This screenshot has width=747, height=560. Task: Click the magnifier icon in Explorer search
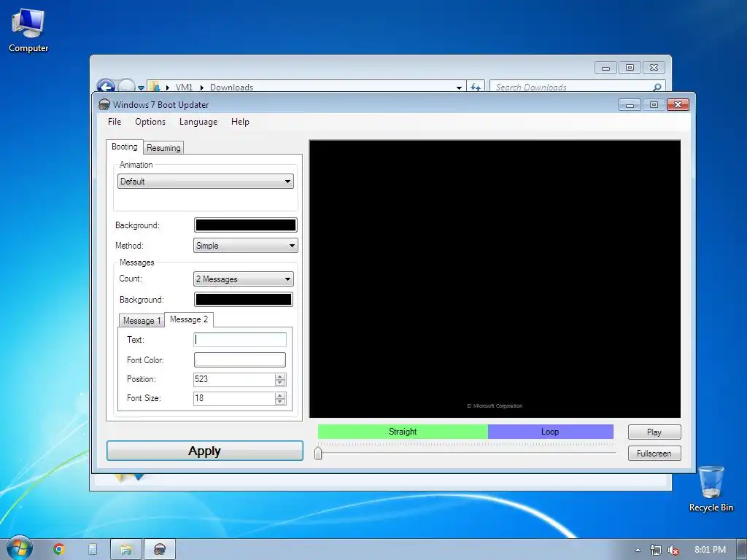point(657,87)
